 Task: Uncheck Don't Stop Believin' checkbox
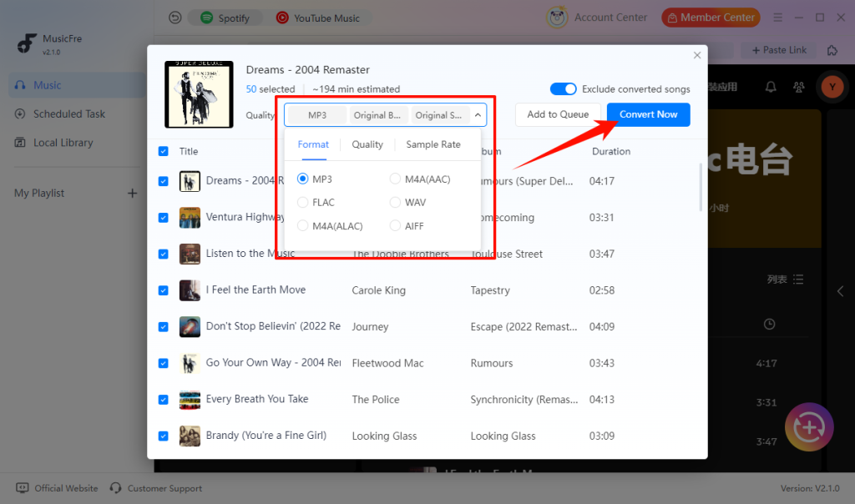pyautogui.click(x=163, y=327)
